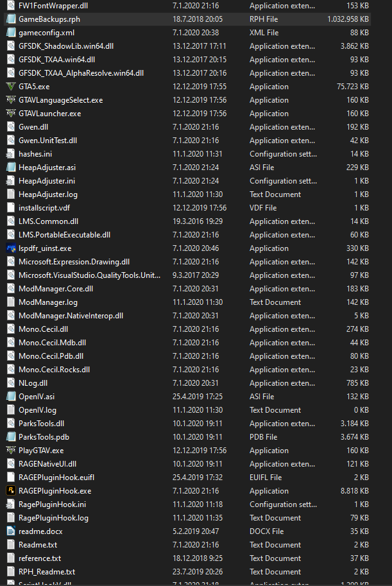Click the ParksTools.pdb file icon

coord(11,437)
